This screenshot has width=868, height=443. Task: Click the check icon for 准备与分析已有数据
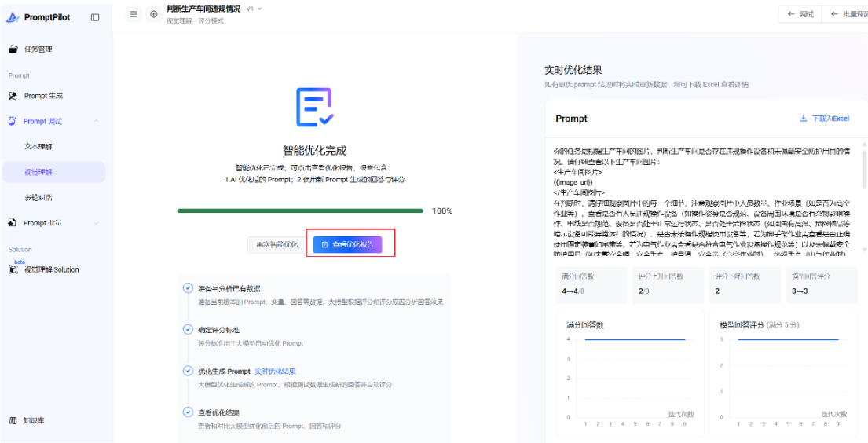pos(188,288)
